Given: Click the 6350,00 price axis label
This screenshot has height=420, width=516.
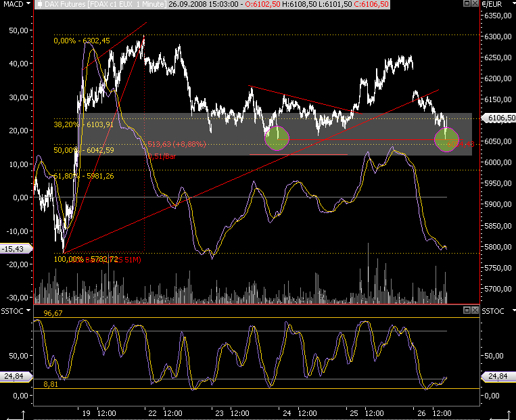Looking at the screenshot, I should [x=498, y=16].
